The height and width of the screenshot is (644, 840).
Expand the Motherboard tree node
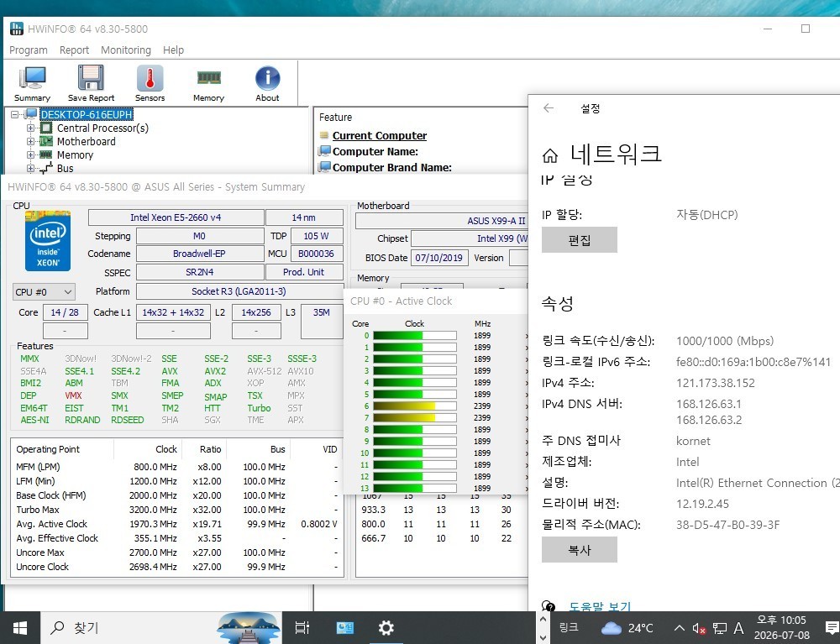[30, 141]
